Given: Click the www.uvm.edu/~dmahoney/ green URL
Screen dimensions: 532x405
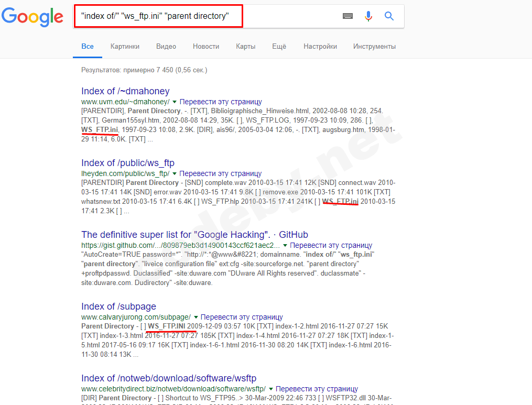Looking at the screenshot, I should [125, 102].
